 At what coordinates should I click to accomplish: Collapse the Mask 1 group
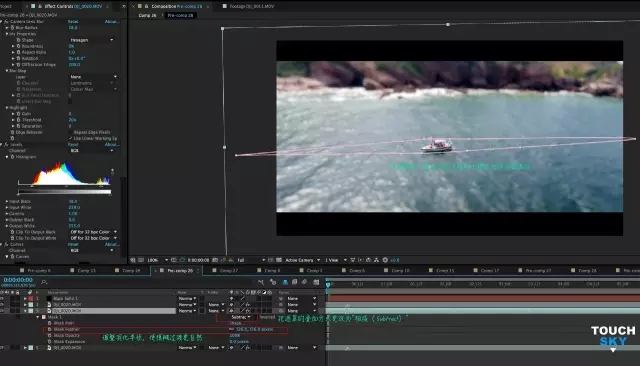(x=38, y=317)
